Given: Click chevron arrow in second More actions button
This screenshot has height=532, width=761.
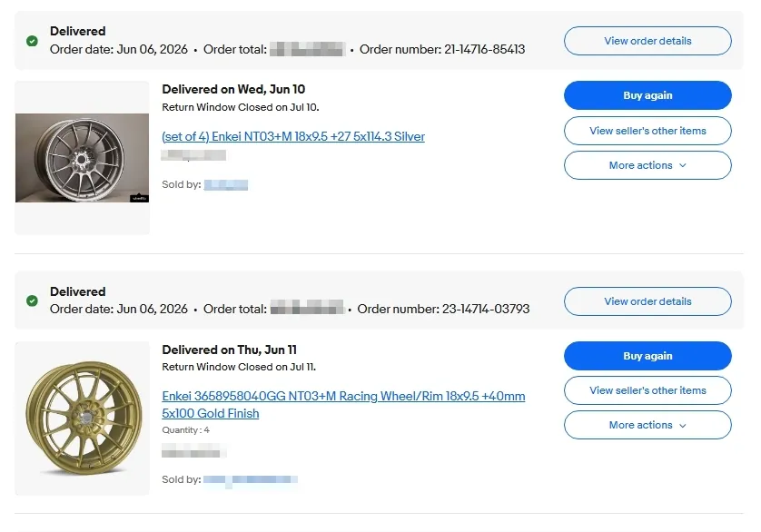Looking at the screenshot, I should coord(683,426).
